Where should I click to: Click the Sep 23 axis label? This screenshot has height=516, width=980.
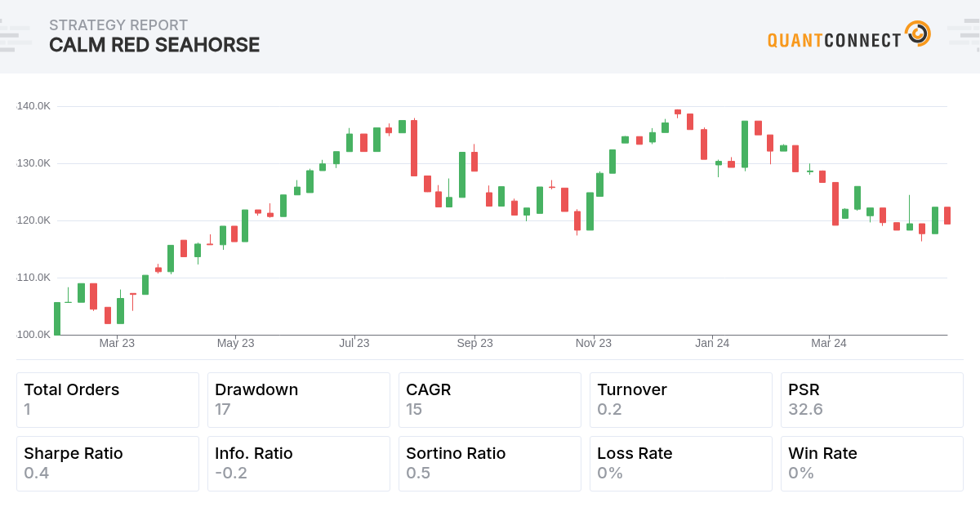(x=474, y=344)
